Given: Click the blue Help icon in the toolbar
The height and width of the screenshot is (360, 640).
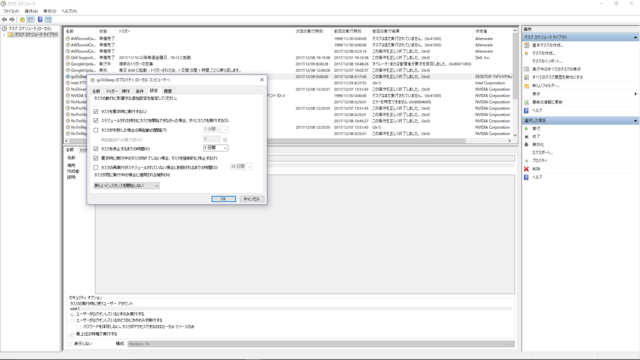Looking at the screenshot, I should (40, 19).
